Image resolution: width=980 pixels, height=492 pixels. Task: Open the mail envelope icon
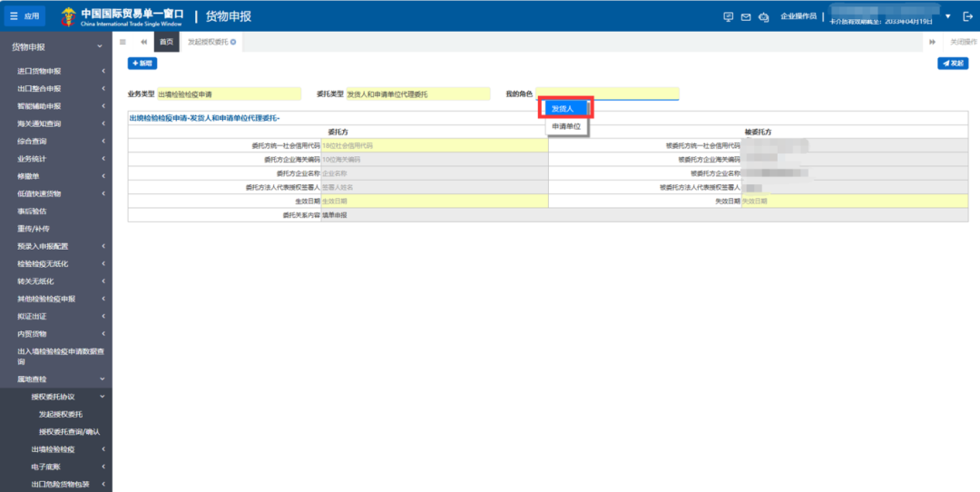click(x=746, y=16)
